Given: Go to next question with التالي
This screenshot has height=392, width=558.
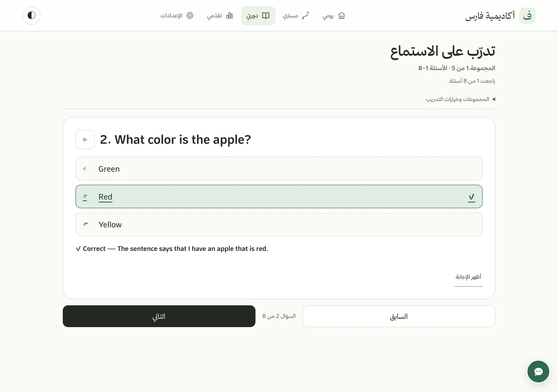Looking at the screenshot, I should (x=159, y=316).
